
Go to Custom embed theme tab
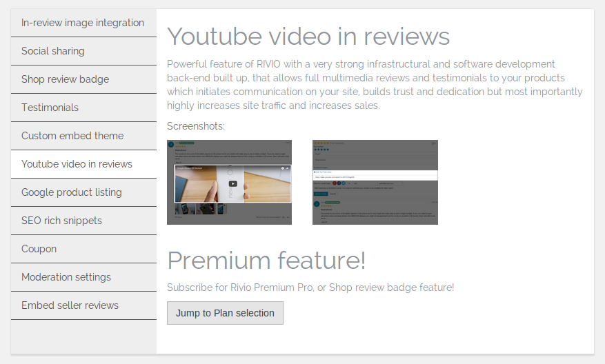coord(83,136)
